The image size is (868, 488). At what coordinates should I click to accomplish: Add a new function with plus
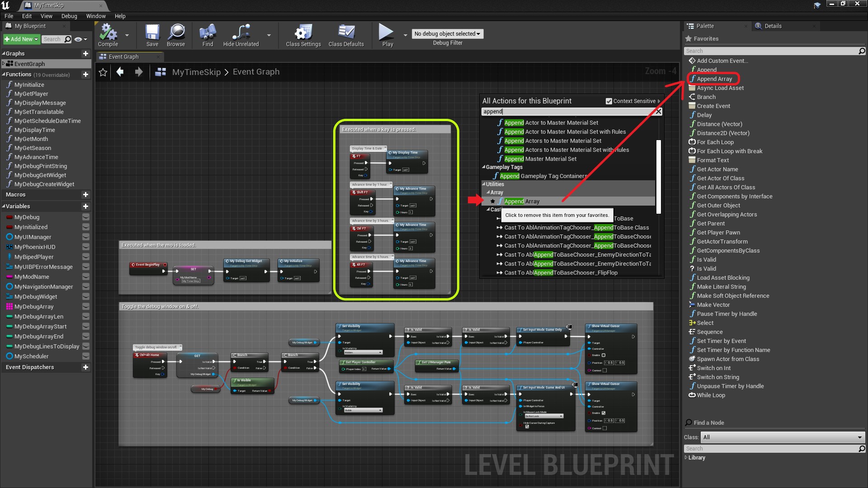pos(85,74)
